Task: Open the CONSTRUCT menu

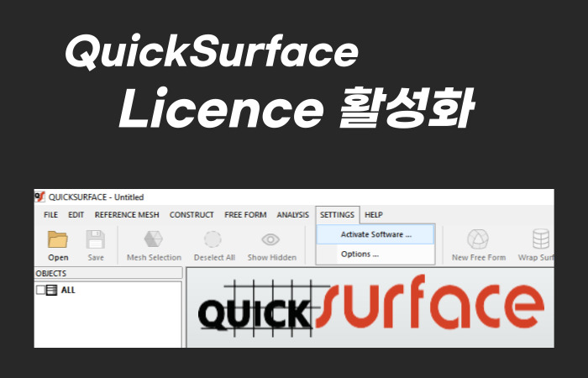Action: click(192, 215)
